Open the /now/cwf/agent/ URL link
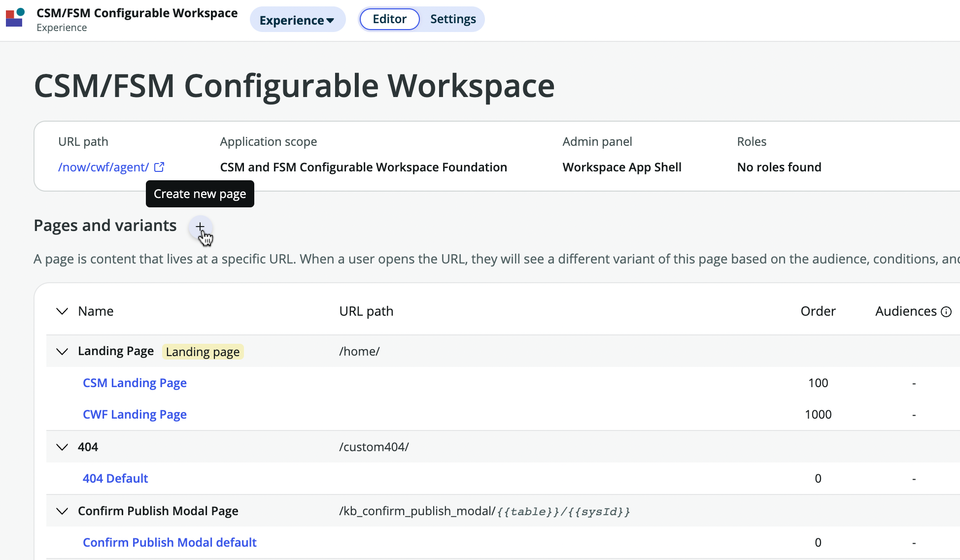Viewport: 960px width, 560px height. 103,167
